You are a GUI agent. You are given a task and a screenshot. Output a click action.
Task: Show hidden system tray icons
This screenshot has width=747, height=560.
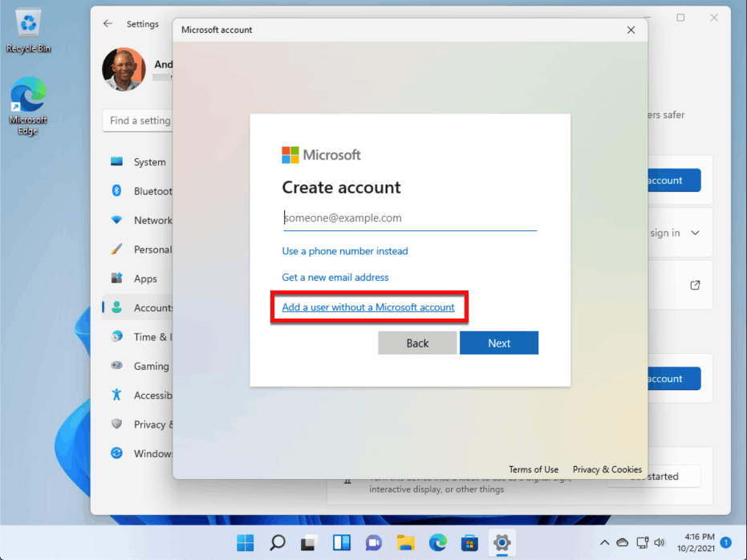tap(604, 542)
